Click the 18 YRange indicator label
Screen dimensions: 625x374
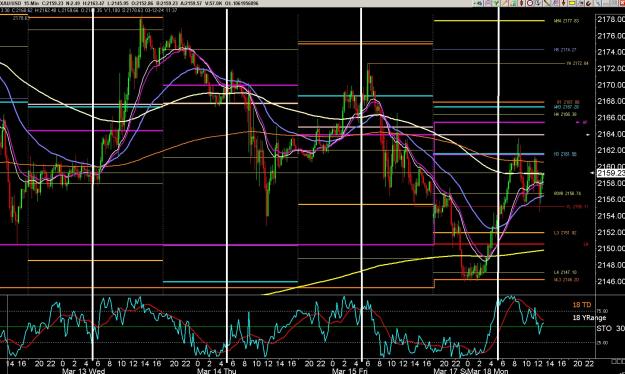(589, 318)
